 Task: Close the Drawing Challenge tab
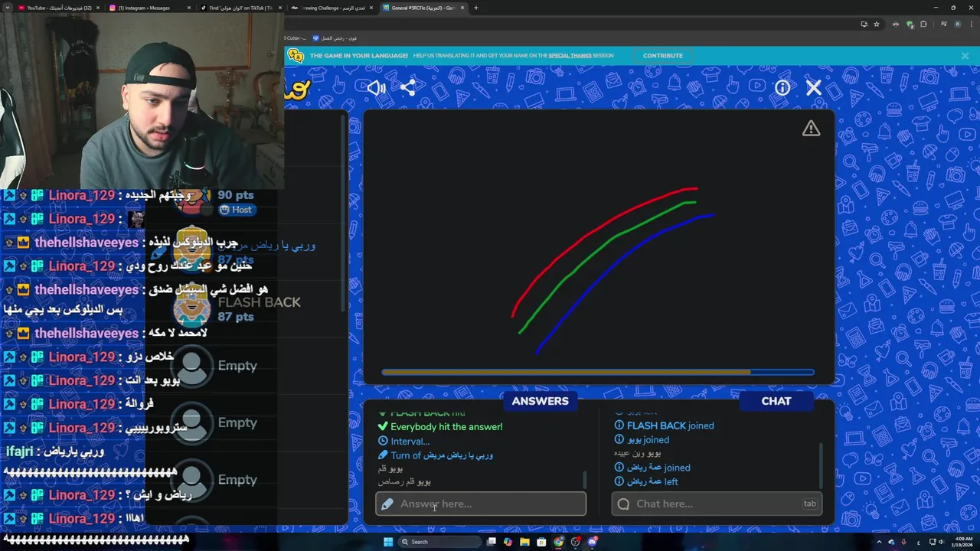click(x=371, y=8)
